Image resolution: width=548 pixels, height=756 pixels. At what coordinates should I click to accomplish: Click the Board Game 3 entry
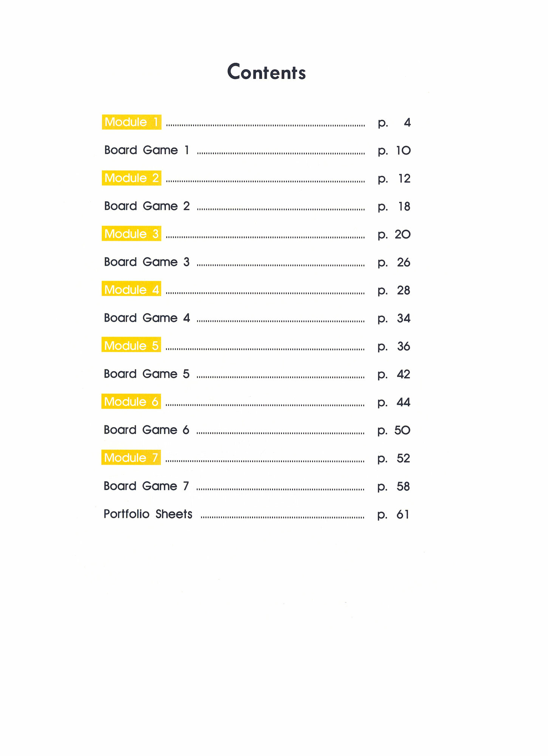click(x=147, y=262)
